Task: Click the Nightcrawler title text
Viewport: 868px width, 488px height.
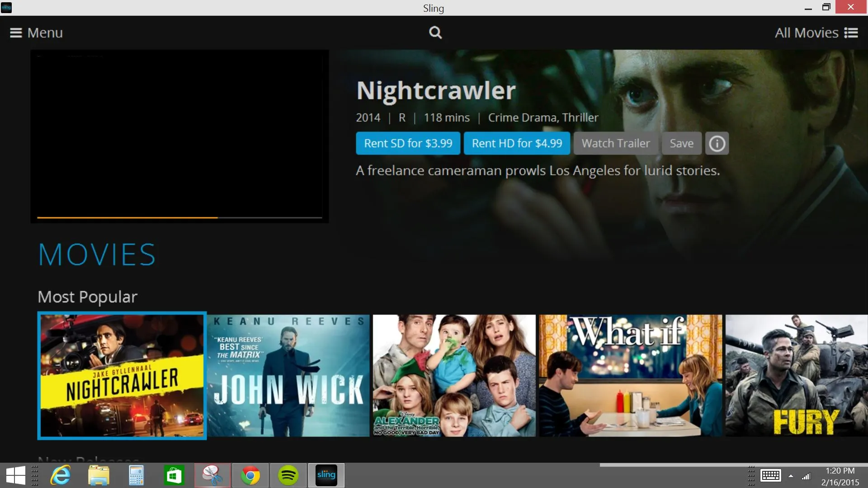Action: point(436,90)
